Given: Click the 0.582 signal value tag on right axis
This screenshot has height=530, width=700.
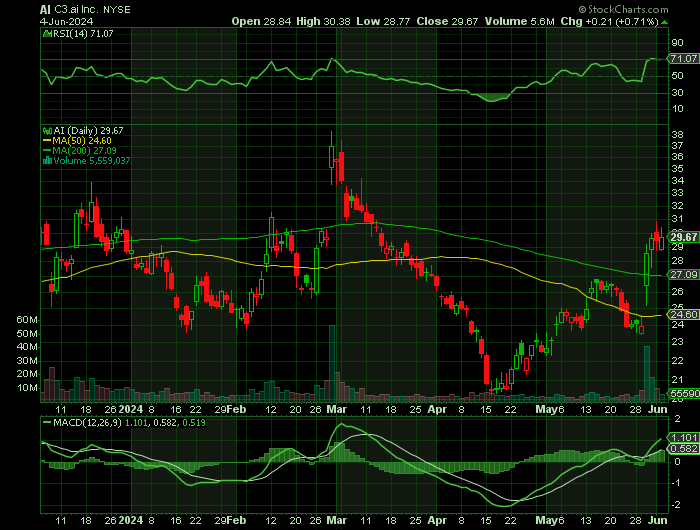Looking at the screenshot, I should pos(683,448).
